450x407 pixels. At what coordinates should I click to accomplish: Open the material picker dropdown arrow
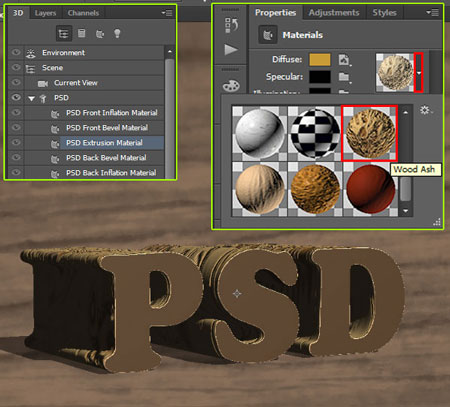tap(419, 73)
